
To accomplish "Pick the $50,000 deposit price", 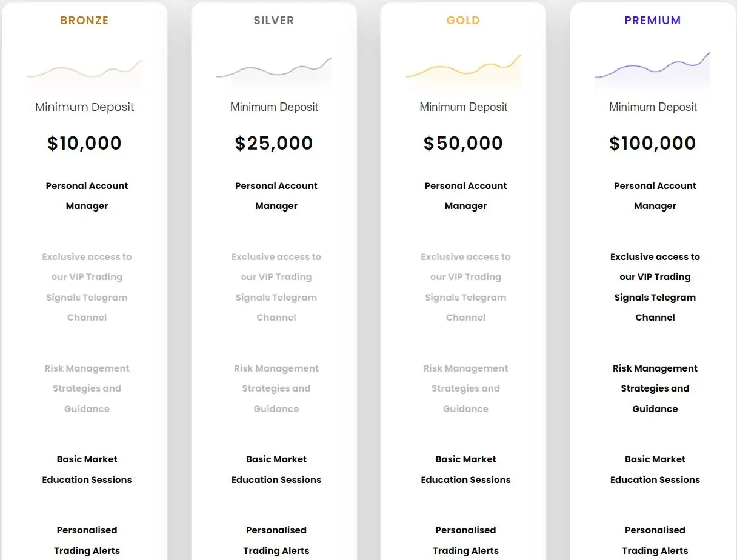I will coord(464,144).
